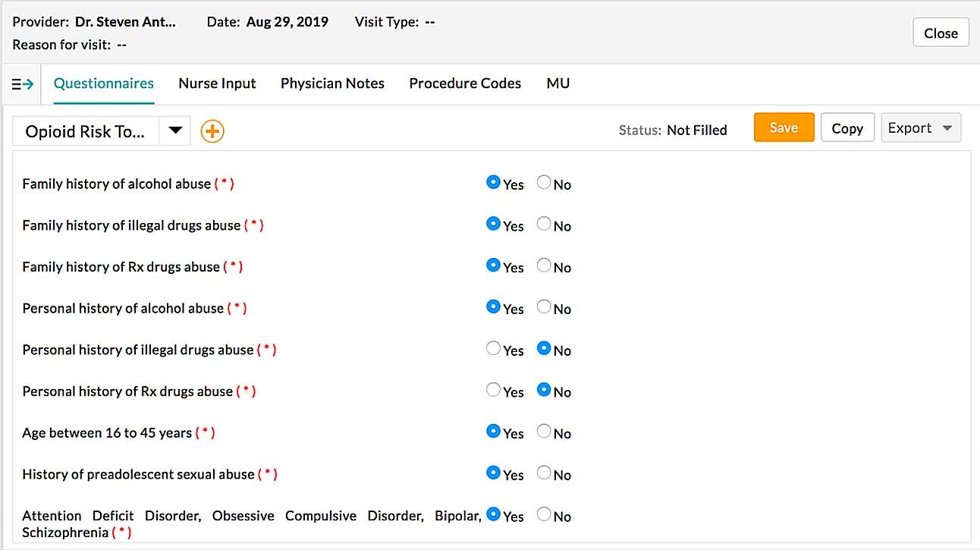The image size is (980, 550).
Task: Pick No for family history of illegal drugs abuse
Action: [544, 225]
